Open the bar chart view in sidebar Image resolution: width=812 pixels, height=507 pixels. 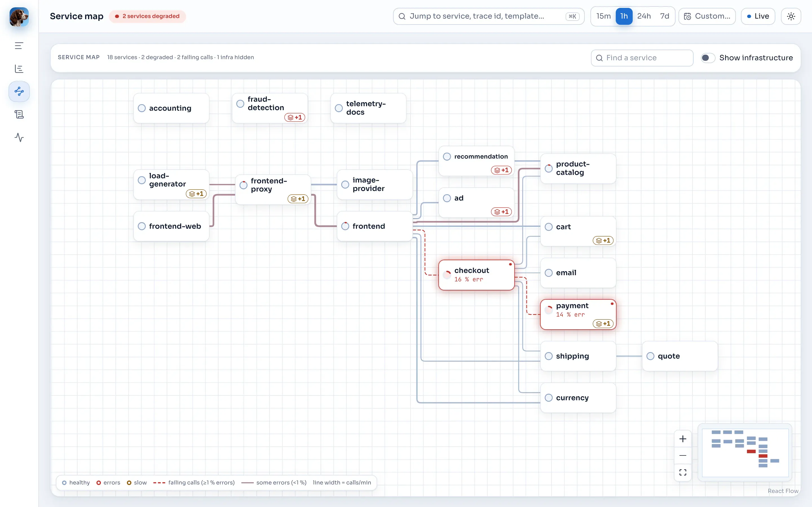coord(19,69)
